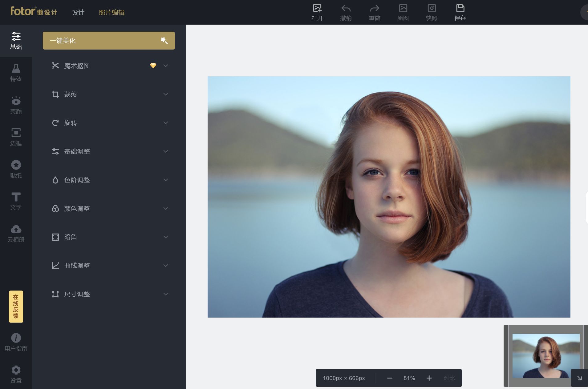This screenshot has height=389, width=588.
Task: Zoom out with the minus button
Action: click(390, 378)
